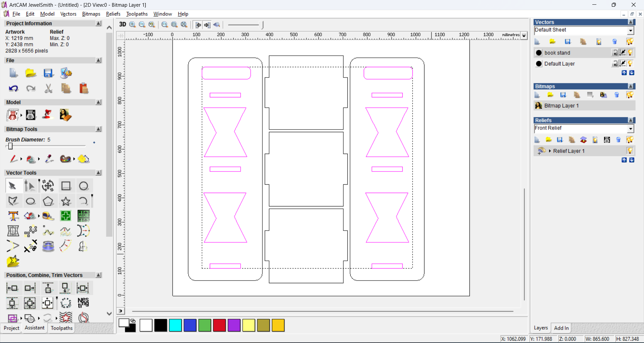Open the Add In tab
This screenshot has height=343, width=644.
click(561, 328)
